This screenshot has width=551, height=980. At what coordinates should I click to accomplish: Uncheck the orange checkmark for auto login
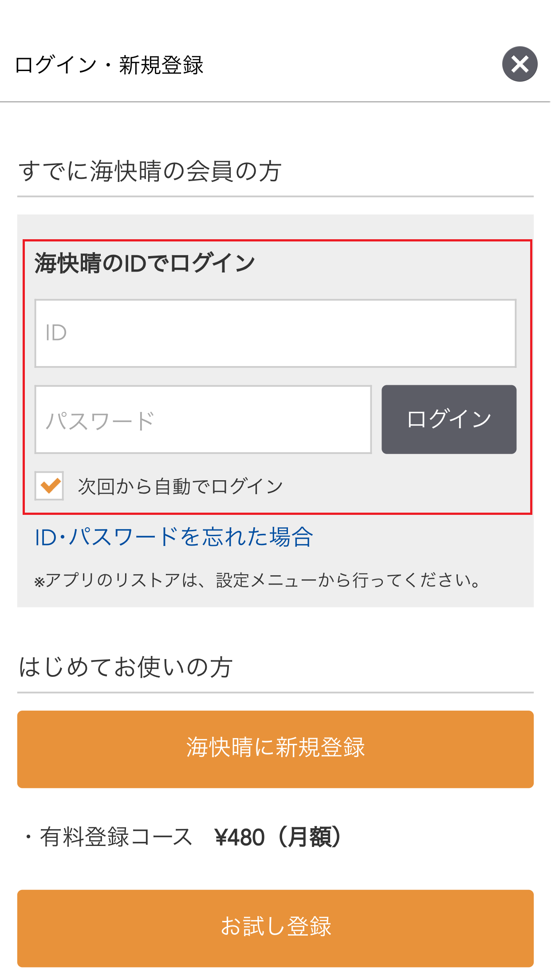49,486
